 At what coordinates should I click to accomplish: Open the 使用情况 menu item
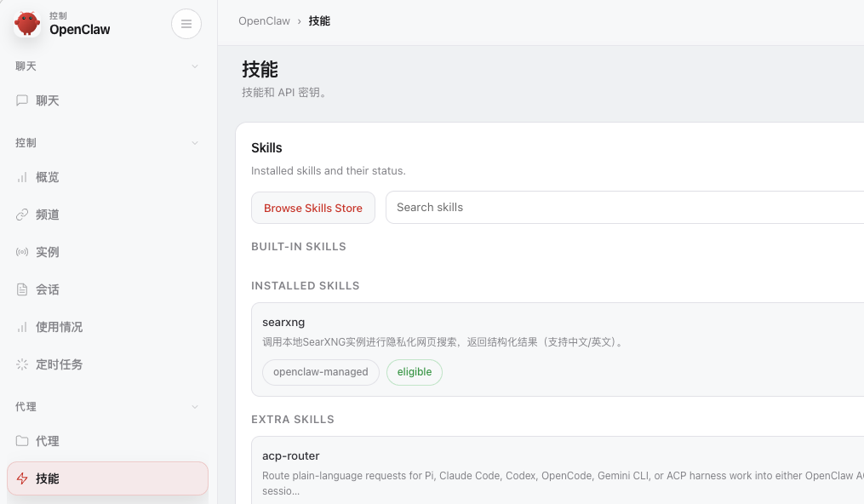(59, 327)
